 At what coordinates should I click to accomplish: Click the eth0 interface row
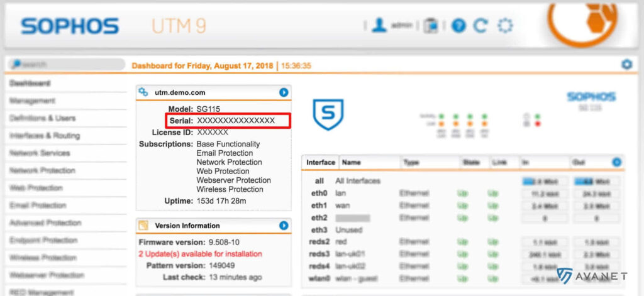click(x=463, y=193)
